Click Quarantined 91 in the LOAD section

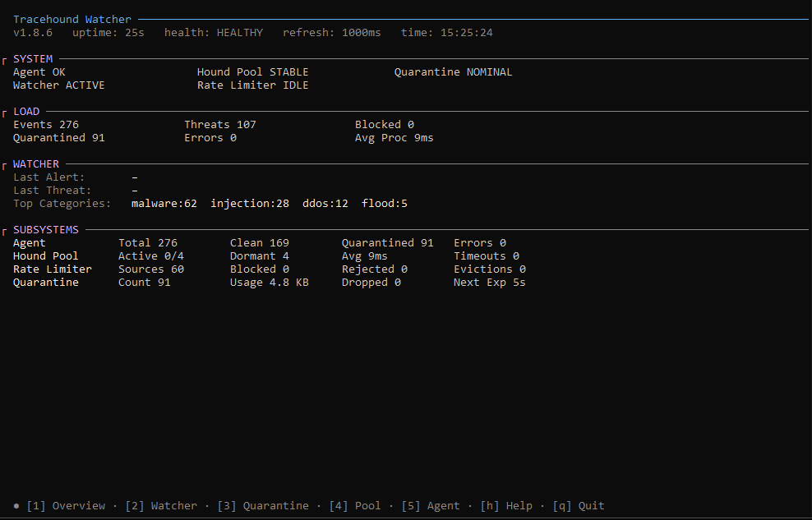pos(59,138)
